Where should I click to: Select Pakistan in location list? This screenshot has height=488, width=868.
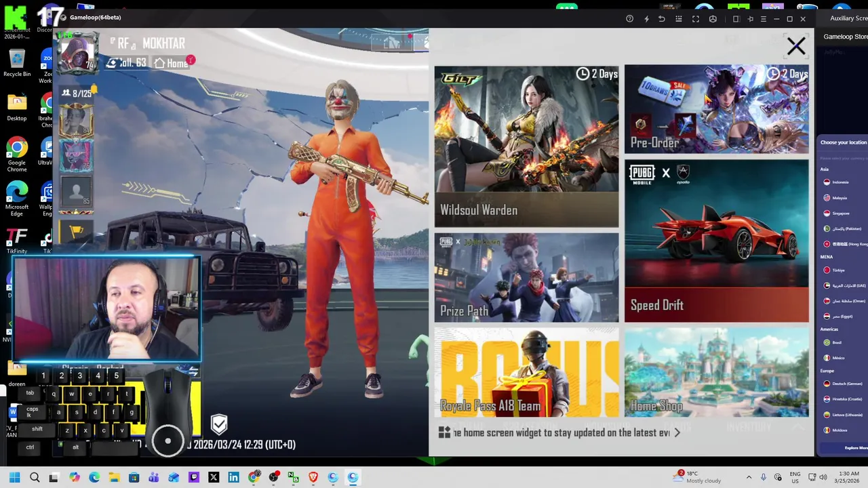pyautogui.click(x=843, y=229)
